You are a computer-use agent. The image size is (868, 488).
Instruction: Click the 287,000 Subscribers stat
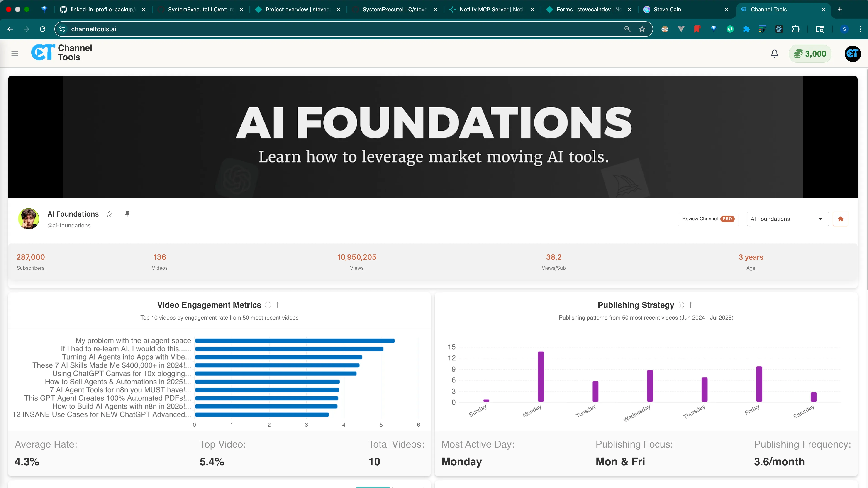[31, 262]
